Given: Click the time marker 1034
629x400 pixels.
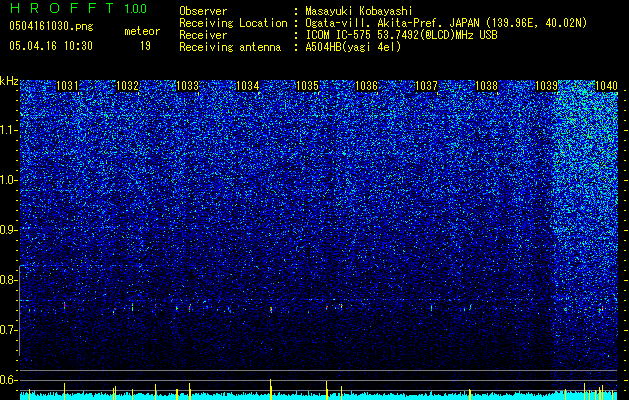Looking at the screenshot, I should coord(248,86).
